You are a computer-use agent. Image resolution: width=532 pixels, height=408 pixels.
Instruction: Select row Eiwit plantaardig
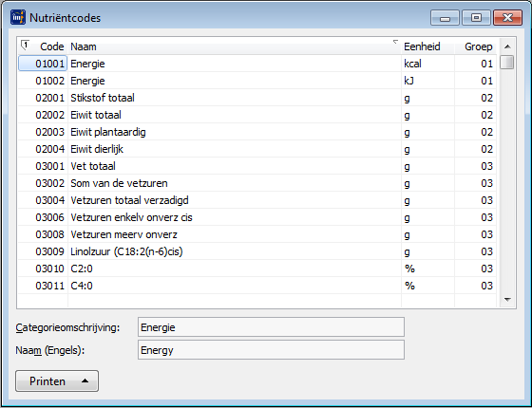point(256,132)
